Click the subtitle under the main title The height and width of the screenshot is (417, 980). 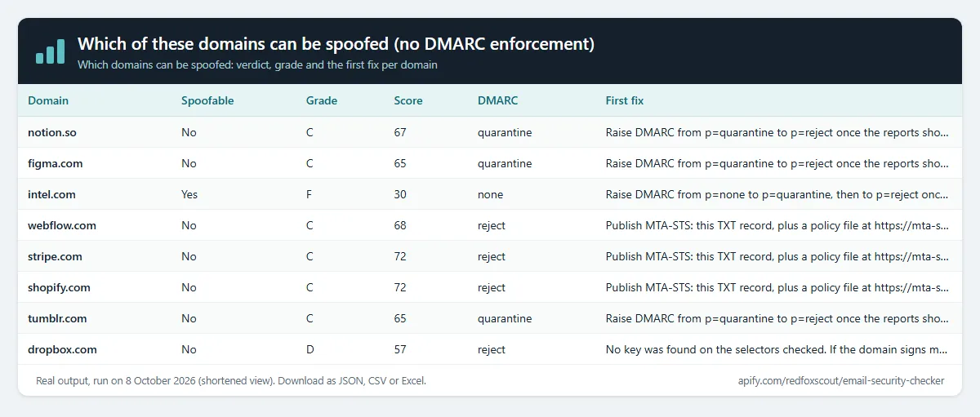[x=257, y=64]
